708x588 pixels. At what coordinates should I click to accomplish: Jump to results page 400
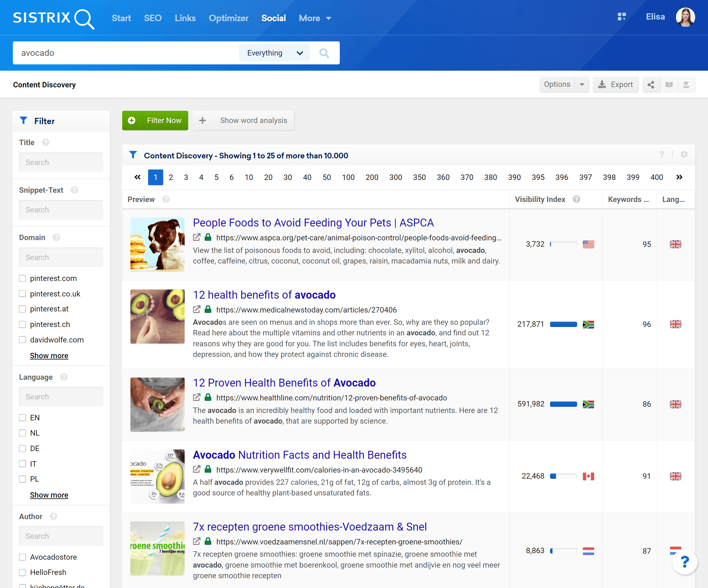(657, 177)
